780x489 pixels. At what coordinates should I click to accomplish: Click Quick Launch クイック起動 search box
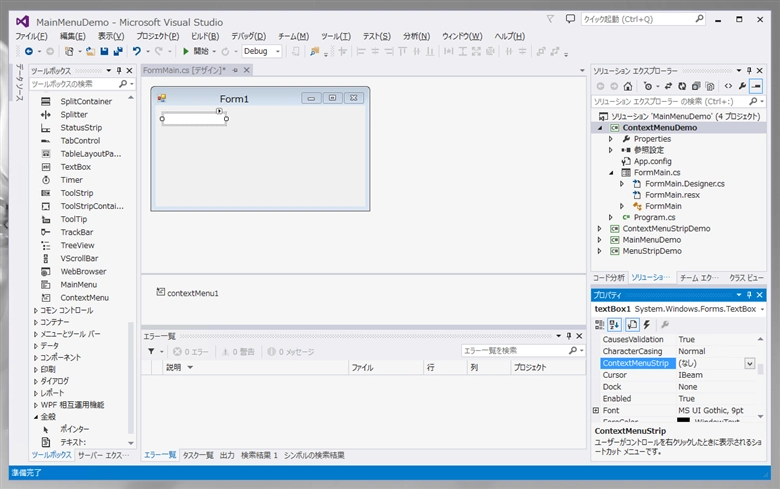click(x=643, y=19)
